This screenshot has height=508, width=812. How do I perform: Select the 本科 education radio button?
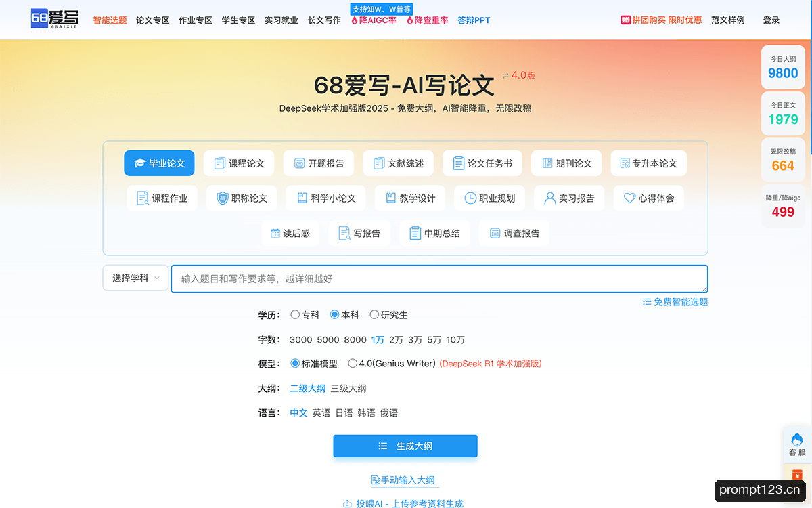[334, 315]
